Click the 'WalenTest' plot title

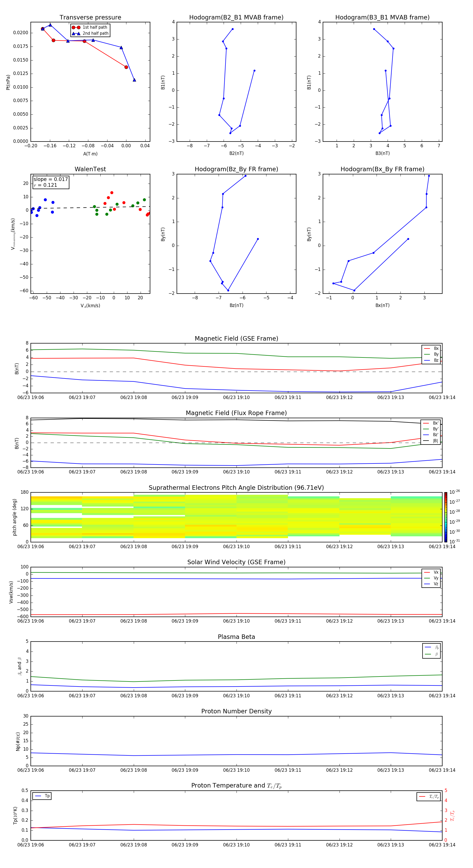(x=90, y=169)
